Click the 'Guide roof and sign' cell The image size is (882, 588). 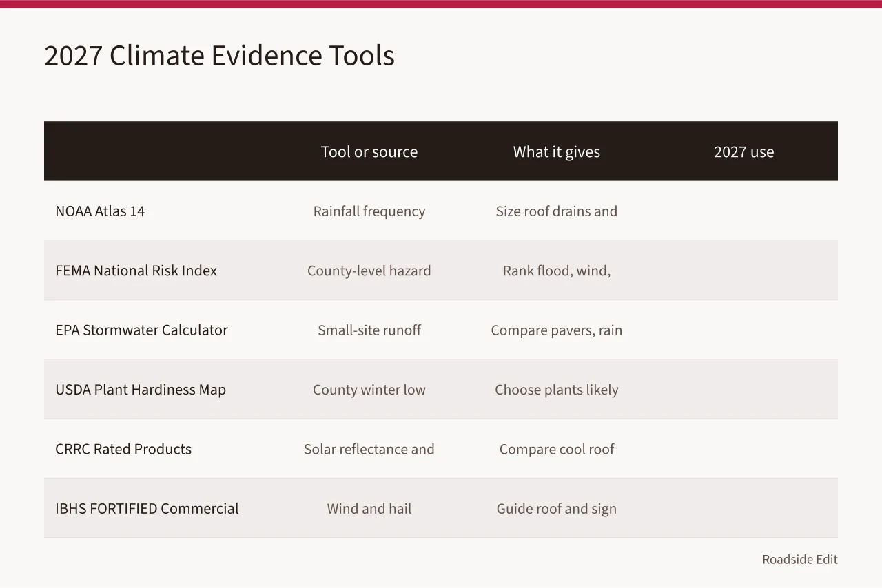click(557, 509)
